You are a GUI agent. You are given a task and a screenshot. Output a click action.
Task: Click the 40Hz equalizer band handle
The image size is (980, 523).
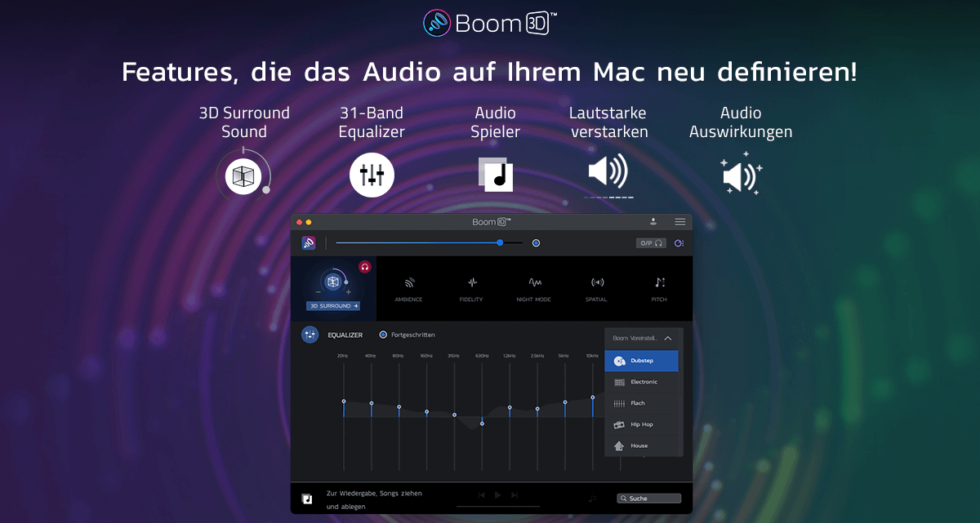point(372,403)
